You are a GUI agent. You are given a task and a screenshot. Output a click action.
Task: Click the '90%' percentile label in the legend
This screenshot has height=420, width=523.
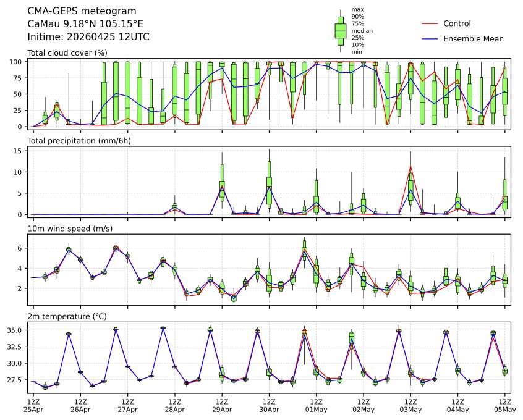point(357,17)
